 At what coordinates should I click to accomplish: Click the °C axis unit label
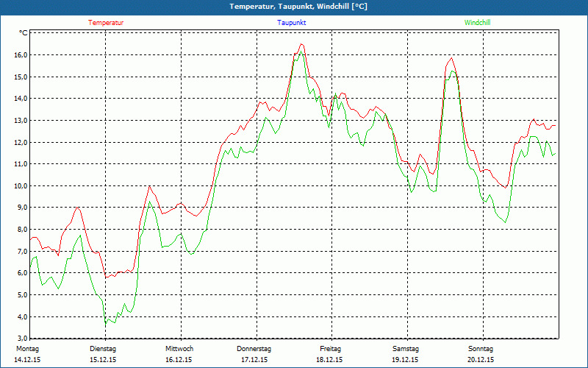pos(24,33)
